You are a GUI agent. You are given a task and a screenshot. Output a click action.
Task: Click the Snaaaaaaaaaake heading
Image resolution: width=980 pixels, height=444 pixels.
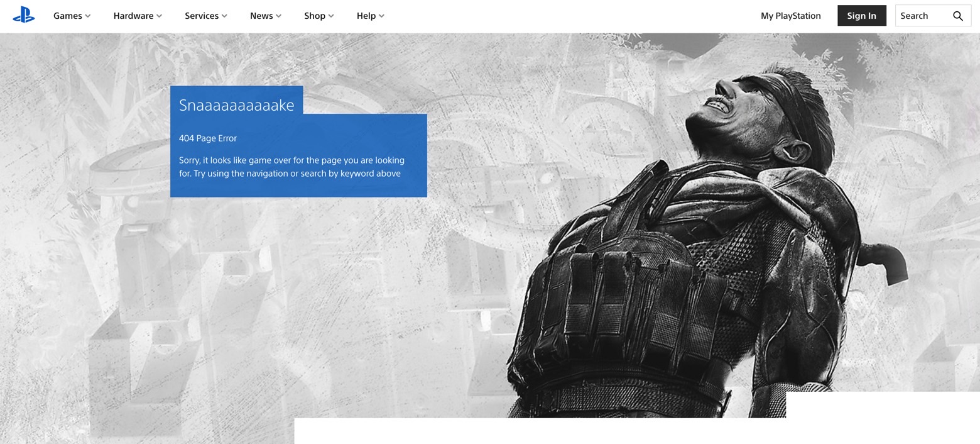tap(236, 105)
